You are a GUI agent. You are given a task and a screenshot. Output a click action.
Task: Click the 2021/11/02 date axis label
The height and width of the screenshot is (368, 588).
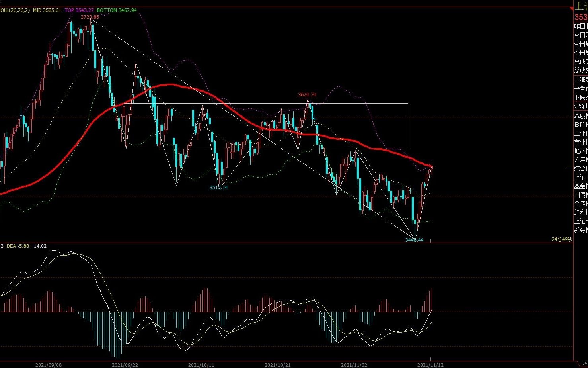point(354,365)
